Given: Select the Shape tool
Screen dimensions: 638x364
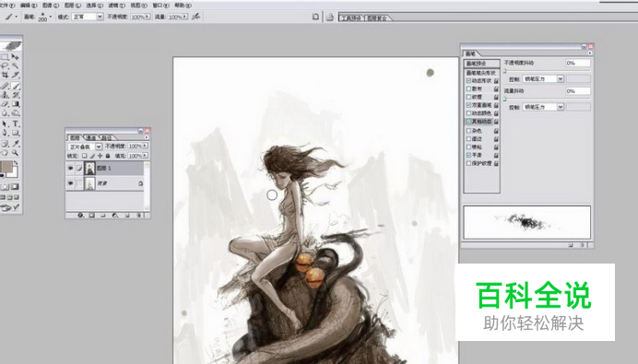Looking at the screenshot, I should coord(16,133).
